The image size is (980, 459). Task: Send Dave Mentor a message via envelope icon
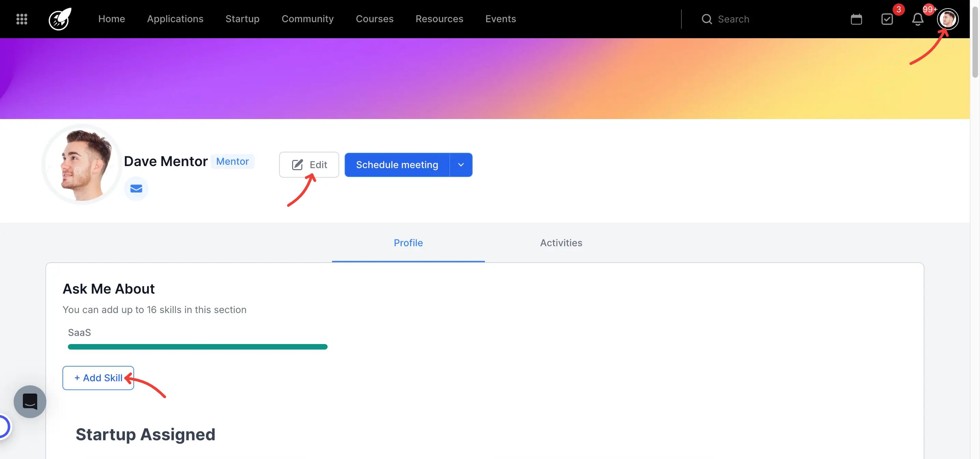pyautogui.click(x=136, y=188)
